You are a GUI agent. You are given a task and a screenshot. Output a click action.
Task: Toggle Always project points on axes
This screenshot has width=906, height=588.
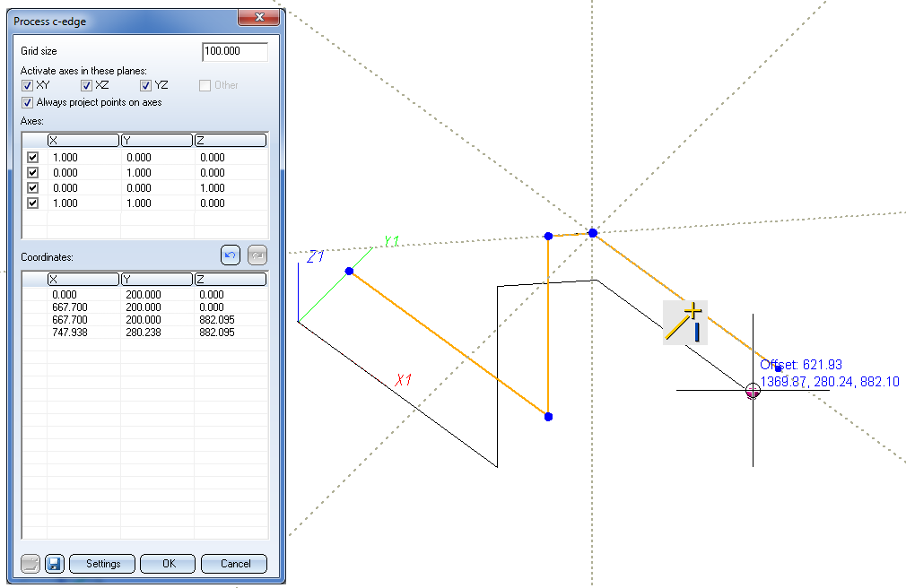[28, 102]
